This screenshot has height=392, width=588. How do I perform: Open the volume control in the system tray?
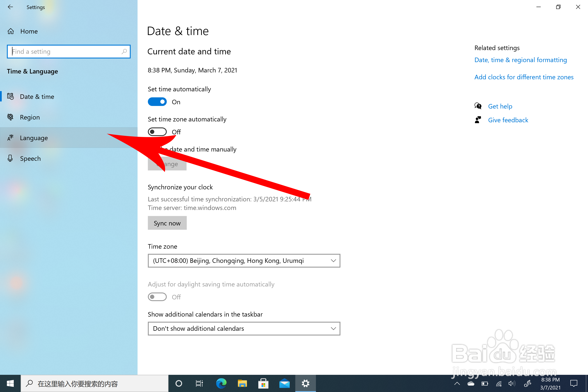tap(511, 383)
